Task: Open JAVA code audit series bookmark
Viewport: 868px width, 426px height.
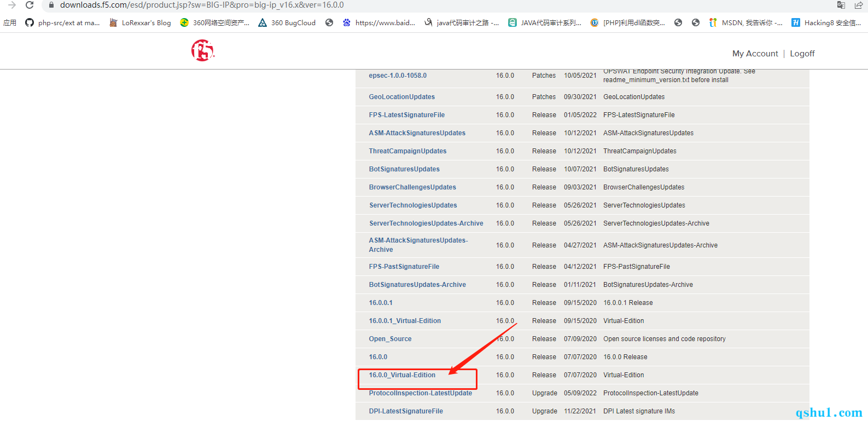Action: pos(545,23)
